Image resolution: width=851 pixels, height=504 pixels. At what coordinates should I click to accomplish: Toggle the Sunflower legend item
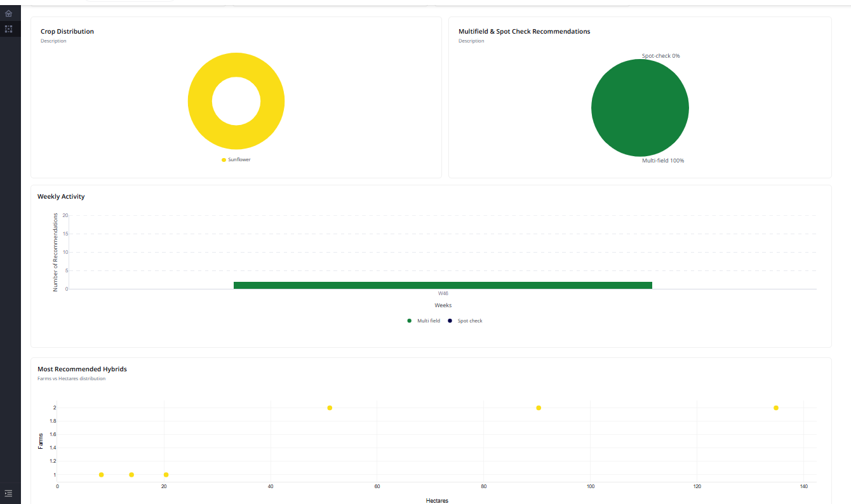point(236,160)
